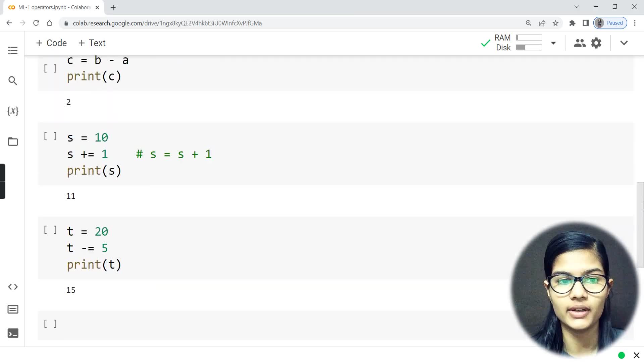Open the Files folder panel
Viewport: 644px width, 362px height.
pyautogui.click(x=13, y=142)
